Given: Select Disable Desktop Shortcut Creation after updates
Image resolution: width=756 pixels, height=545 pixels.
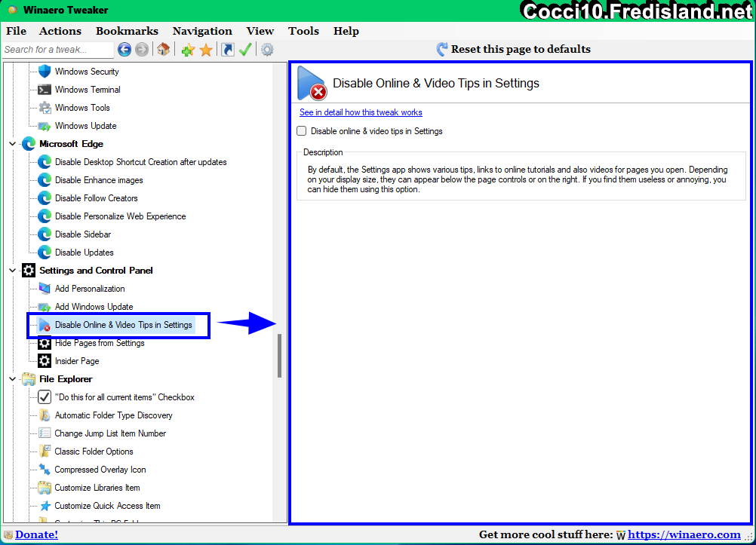Looking at the screenshot, I should (x=141, y=162).
